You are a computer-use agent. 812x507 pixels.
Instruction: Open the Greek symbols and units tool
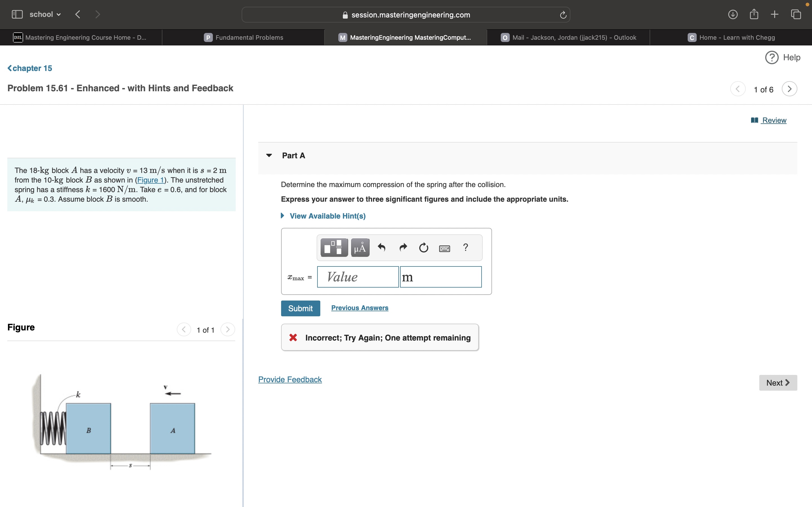[x=360, y=248]
